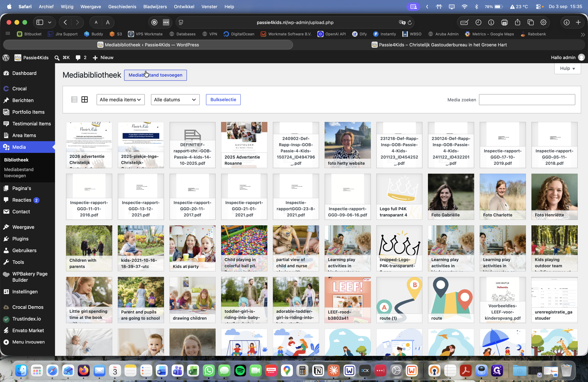This screenshot has height=382, width=588.
Task: Open Trustindex.io in the sidebar
Action: coord(28,319)
